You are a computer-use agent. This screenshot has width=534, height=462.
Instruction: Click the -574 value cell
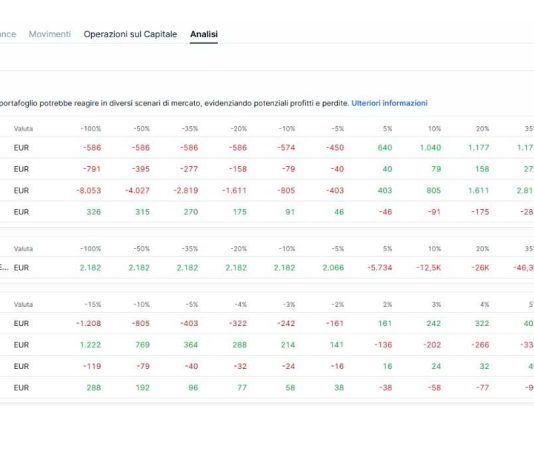tap(286, 148)
